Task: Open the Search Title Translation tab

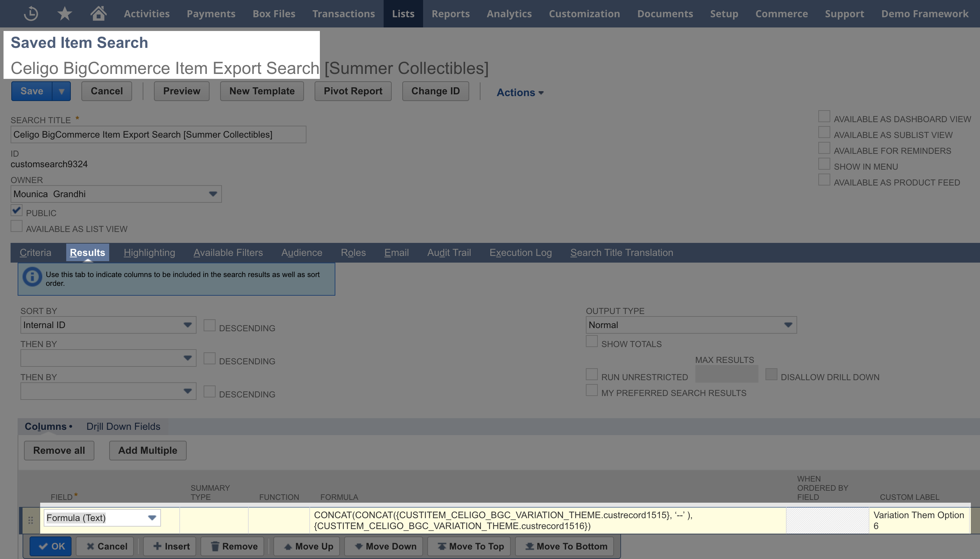Action: coord(622,253)
